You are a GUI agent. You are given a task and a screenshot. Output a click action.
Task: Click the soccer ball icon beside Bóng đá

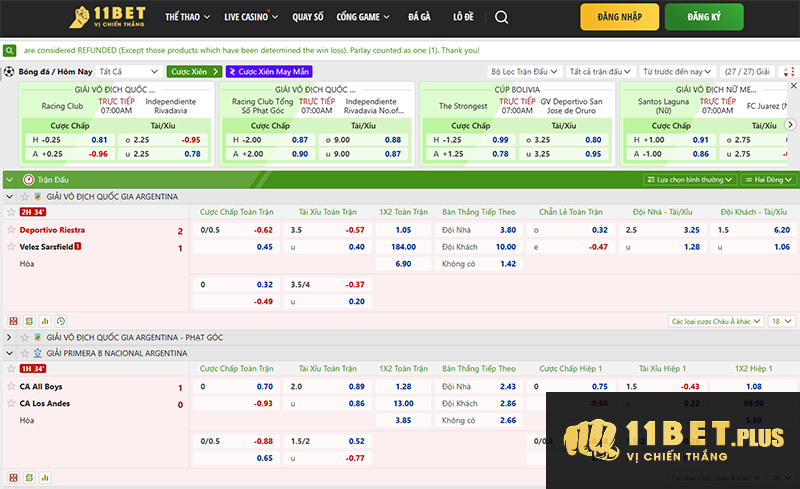[9, 72]
